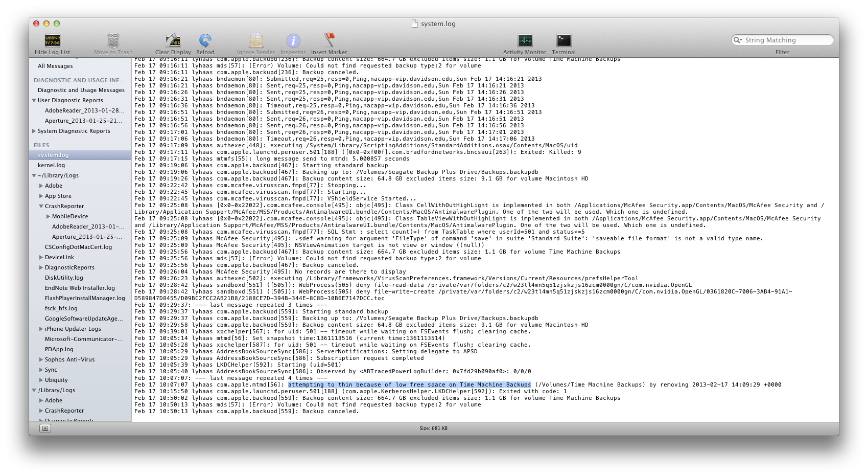Click the 'last message repeated 3 times' line
This screenshot has height=476, width=868.
pos(231,305)
